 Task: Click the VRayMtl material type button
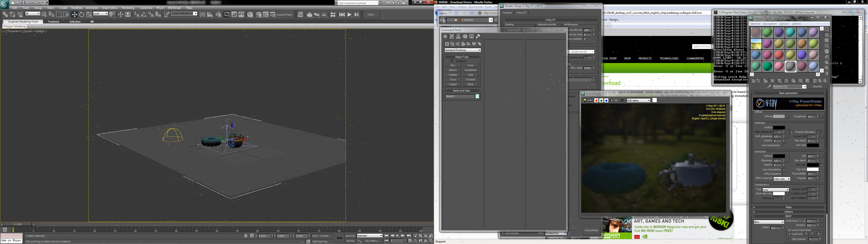(817, 87)
